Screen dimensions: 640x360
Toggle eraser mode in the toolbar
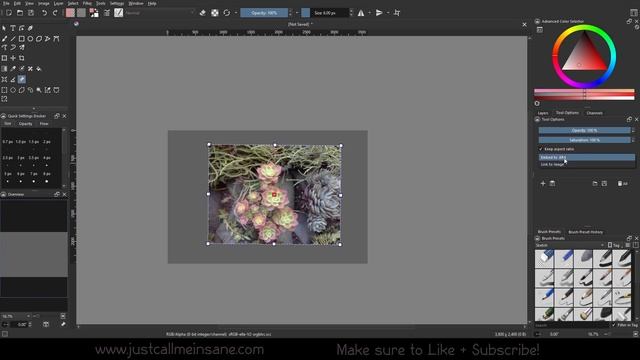[x=202, y=13]
